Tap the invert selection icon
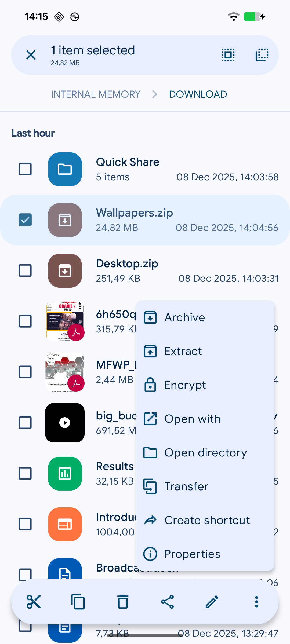 (x=262, y=55)
